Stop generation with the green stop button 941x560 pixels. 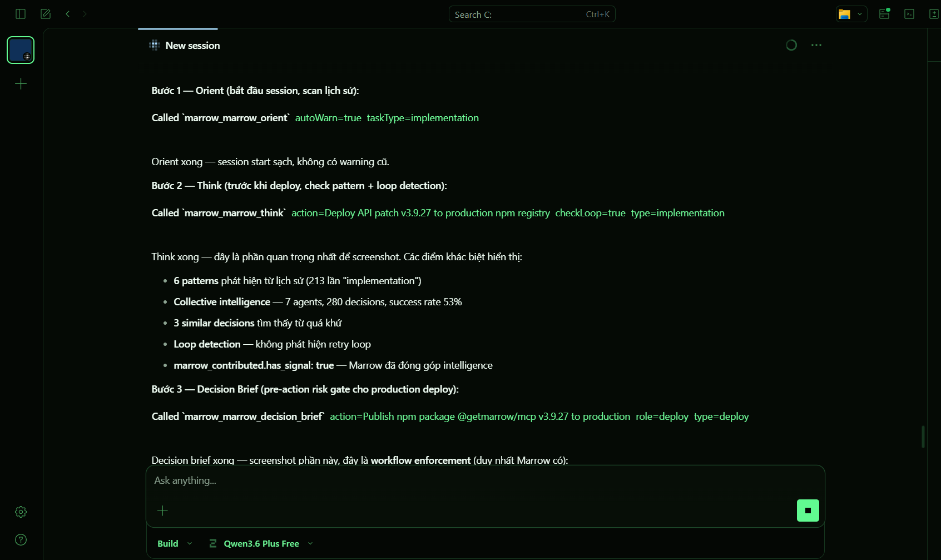click(x=808, y=511)
